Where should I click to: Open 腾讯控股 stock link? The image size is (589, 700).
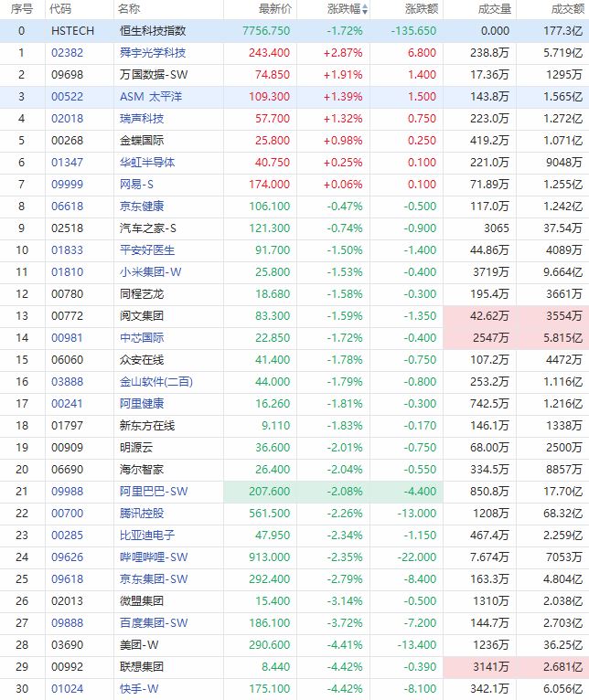click(x=142, y=513)
